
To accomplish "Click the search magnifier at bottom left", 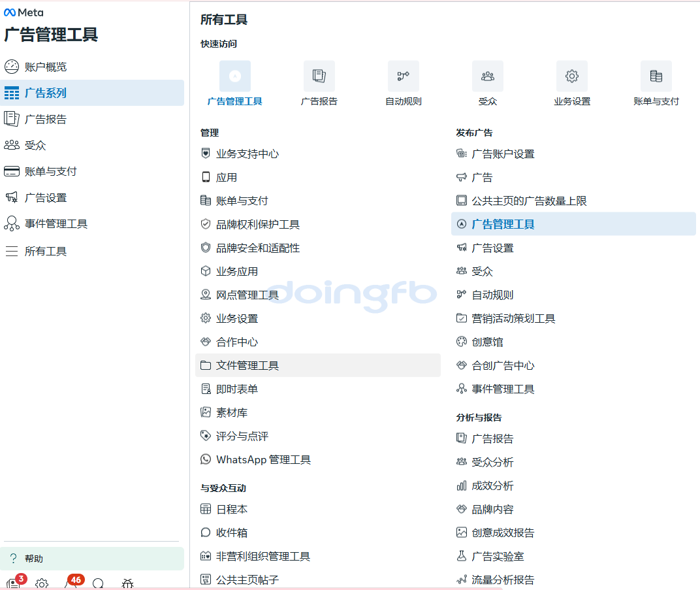I will pos(98,583).
